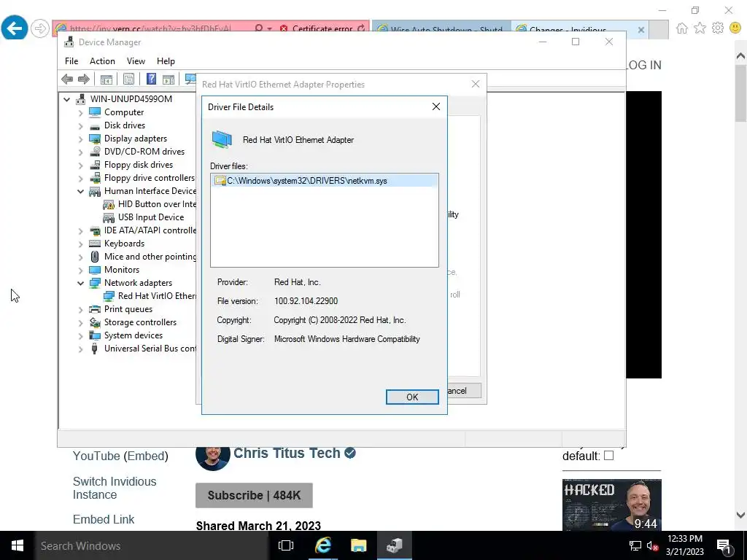Click the Internet Explorer forward button
The width and height of the screenshot is (747, 560).
(x=40, y=28)
